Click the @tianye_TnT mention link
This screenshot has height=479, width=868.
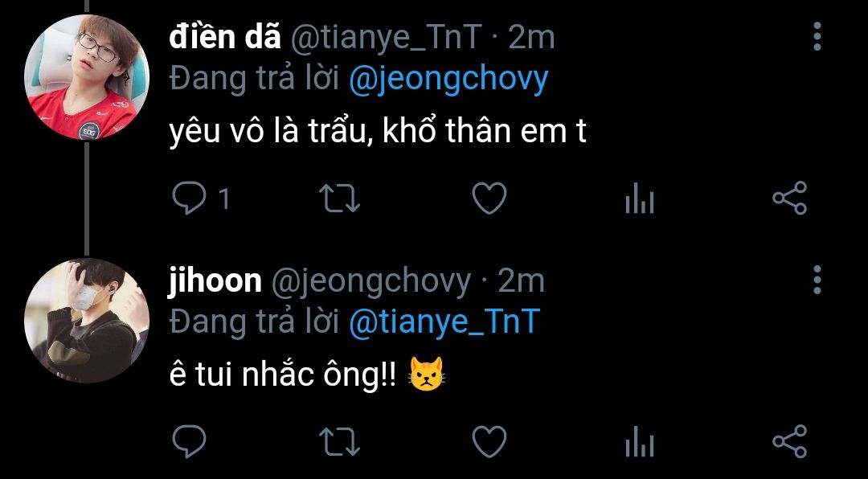coord(443,321)
